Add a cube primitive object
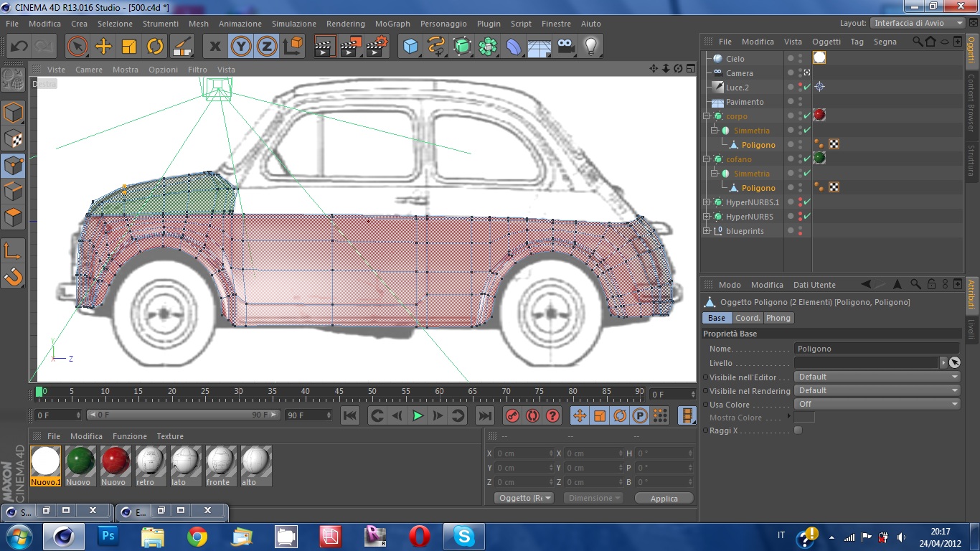The width and height of the screenshot is (980, 551). point(410,47)
